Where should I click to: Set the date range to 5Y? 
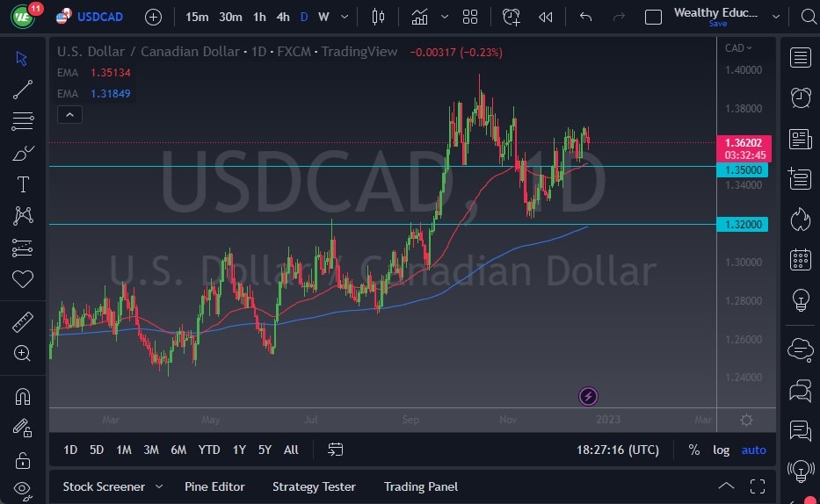(265, 450)
